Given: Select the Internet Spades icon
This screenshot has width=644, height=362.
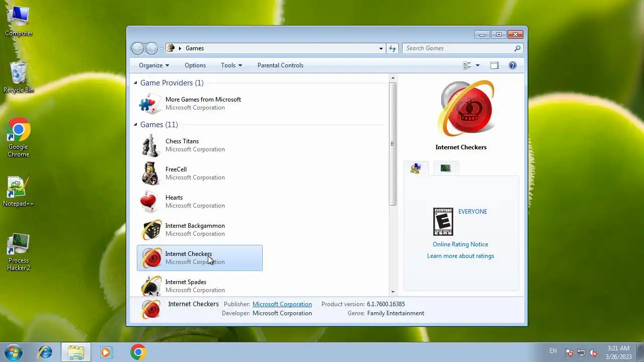Looking at the screenshot, I should pyautogui.click(x=150, y=286).
